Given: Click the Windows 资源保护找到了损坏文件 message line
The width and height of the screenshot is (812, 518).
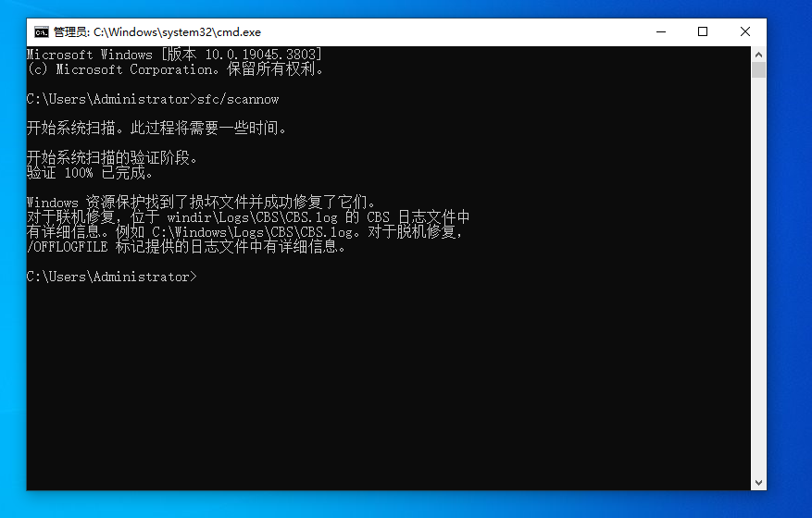Looking at the screenshot, I should [201, 202].
